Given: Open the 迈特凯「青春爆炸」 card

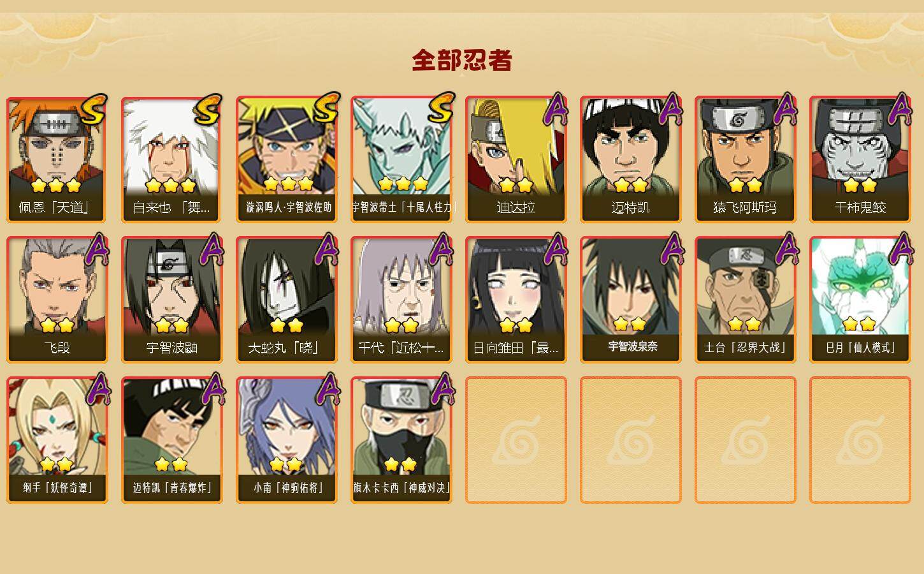Looking at the screenshot, I should (172, 440).
